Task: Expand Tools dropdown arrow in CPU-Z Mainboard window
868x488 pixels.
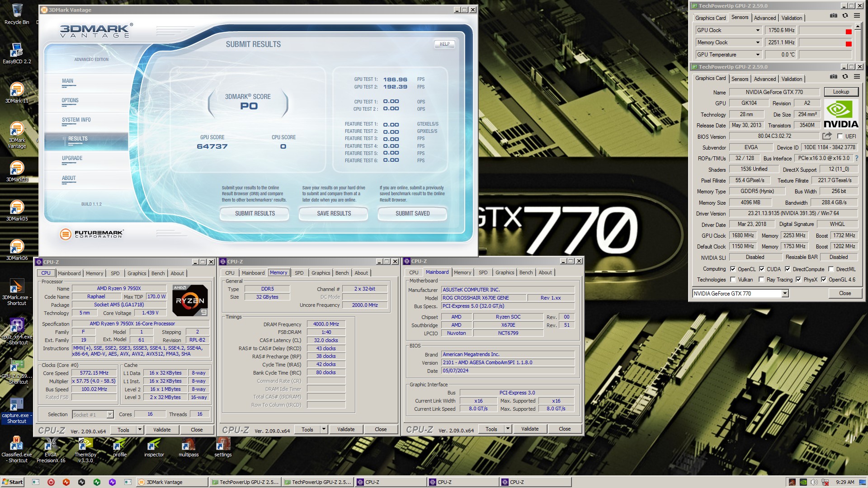Action: pyautogui.click(x=508, y=429)
